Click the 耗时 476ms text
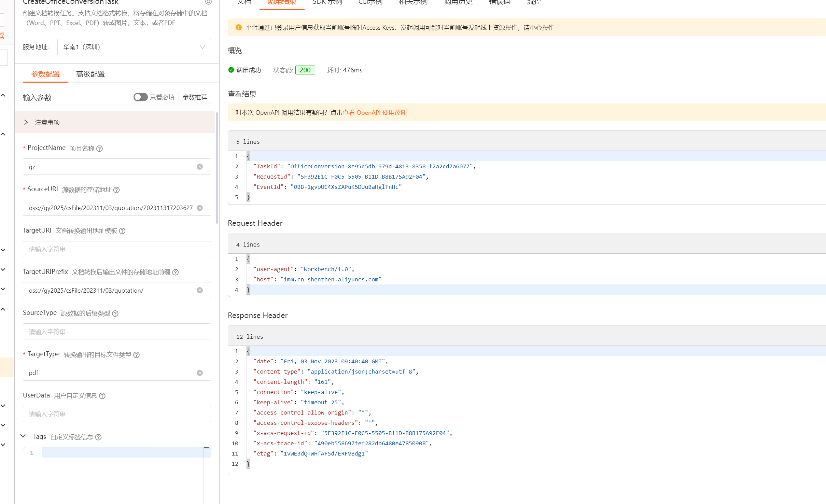The width and height of the screenshot is (826, 504). tap(345, 70)
